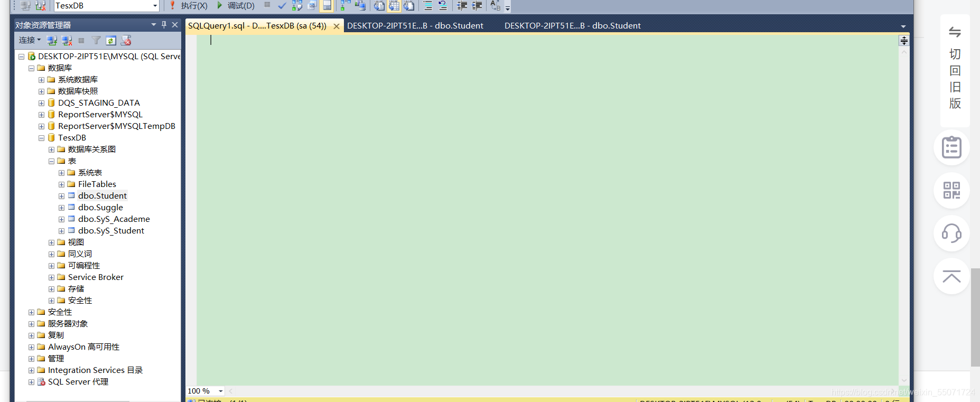This screenshot has width=980, height=402.
Task: Select the Results to Text icon
Action: pos(379,6)
